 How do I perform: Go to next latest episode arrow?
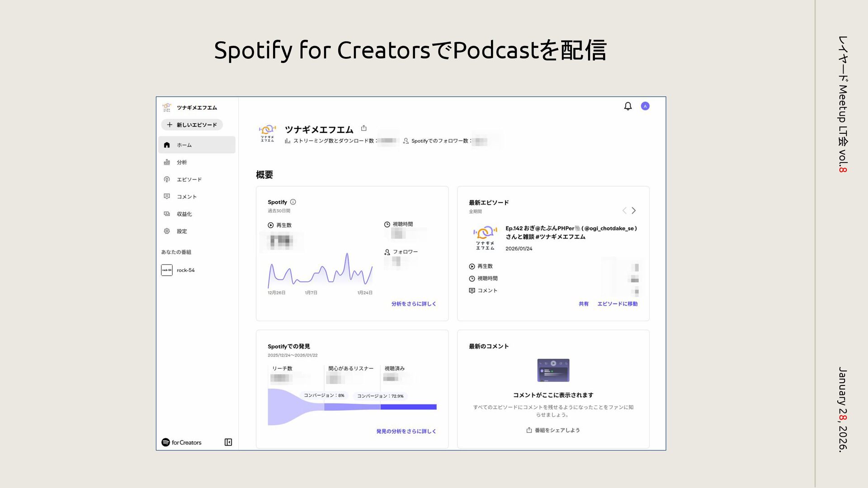point(634,211)
